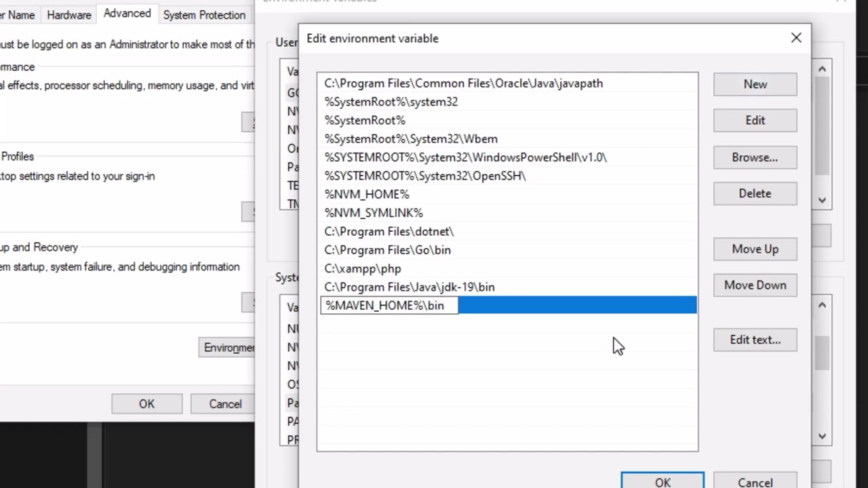
Task: Open the Edit text... view
Action: point(755,340)
